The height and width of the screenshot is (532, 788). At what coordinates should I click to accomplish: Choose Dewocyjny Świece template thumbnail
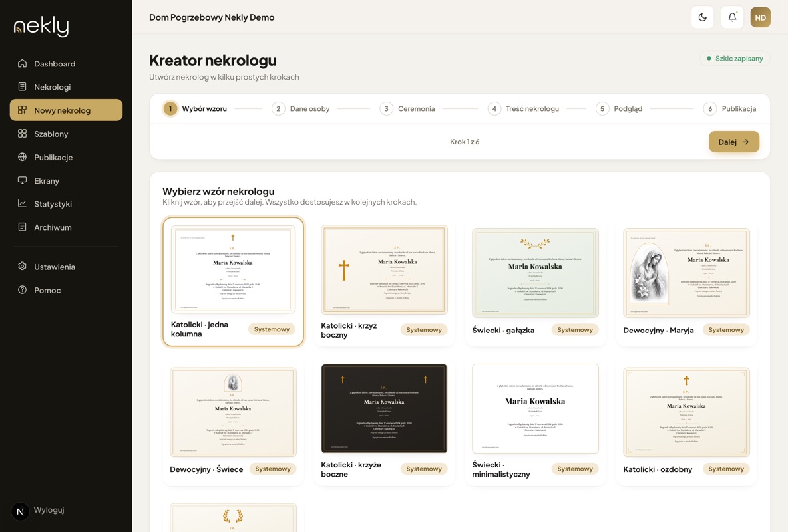click(x=233, y=412)
